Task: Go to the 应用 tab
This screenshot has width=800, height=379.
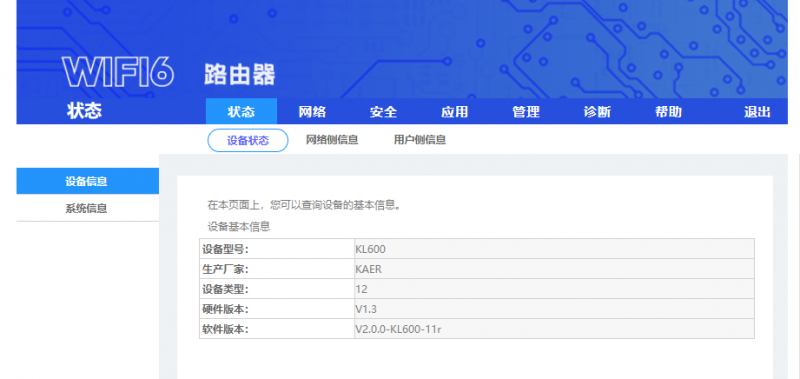Action: (x=455, y=112)
